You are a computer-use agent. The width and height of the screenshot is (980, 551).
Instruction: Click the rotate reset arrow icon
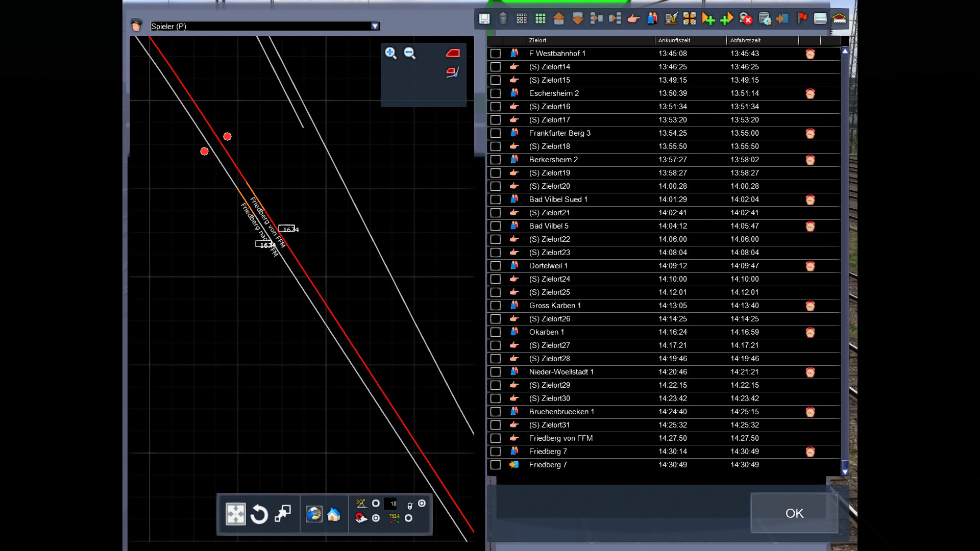[259, 514]
